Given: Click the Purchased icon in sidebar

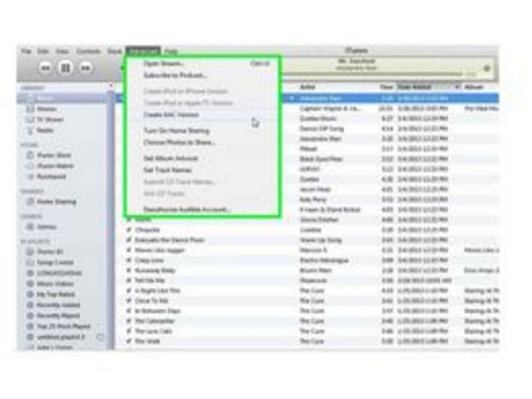Looking at the screenshot, I should 31,176.
